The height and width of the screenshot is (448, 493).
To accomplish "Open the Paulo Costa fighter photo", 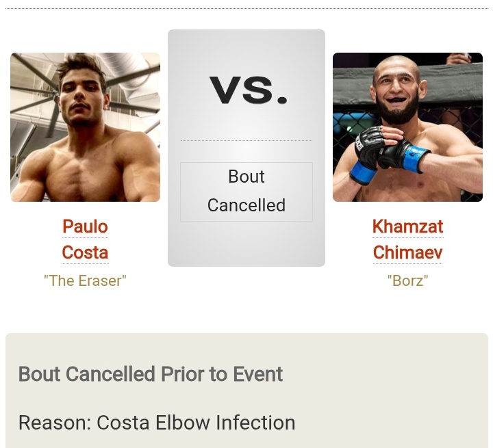I will [85, 127].
